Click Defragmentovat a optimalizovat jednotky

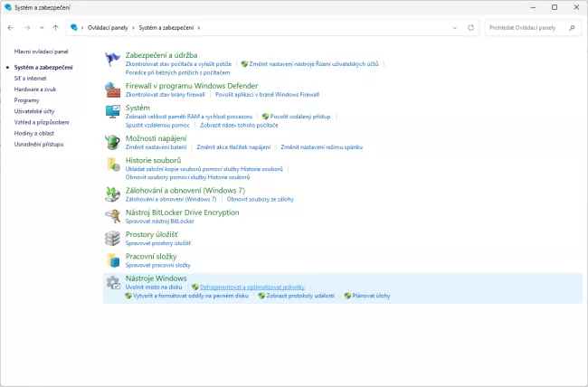252,288
